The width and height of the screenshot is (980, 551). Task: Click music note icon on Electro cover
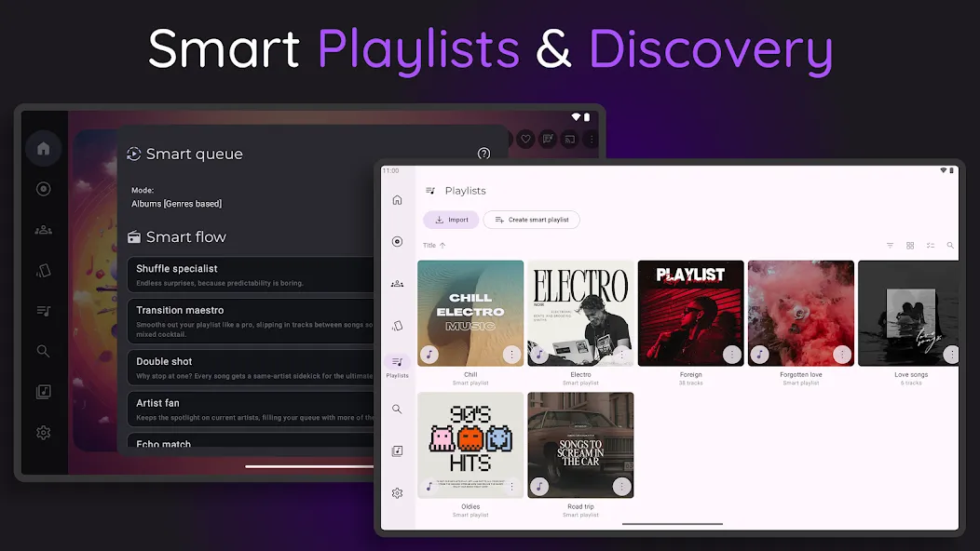539,355
